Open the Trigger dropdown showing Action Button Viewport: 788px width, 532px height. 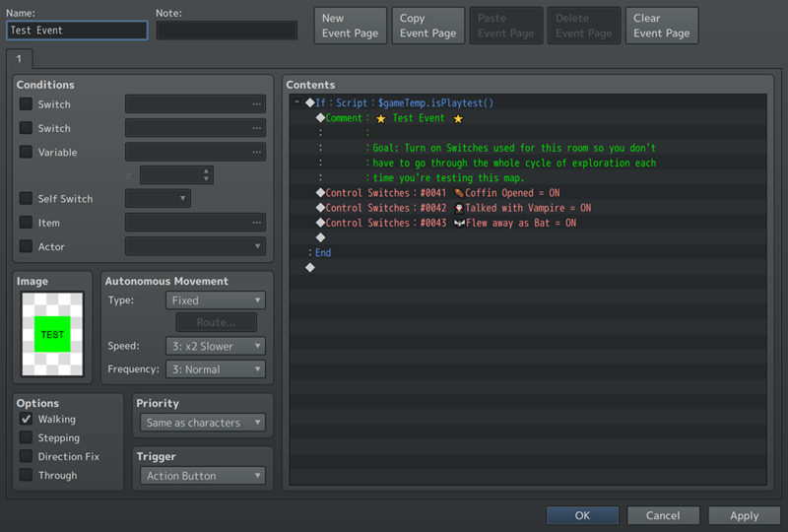pyautogui.click(x=203, y=476)
